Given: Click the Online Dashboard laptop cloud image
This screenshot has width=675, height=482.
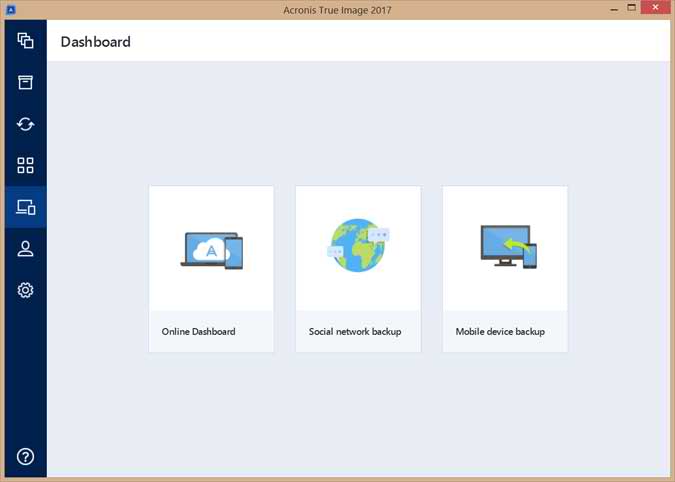Looking at the screenshot, I should (211, 250).
